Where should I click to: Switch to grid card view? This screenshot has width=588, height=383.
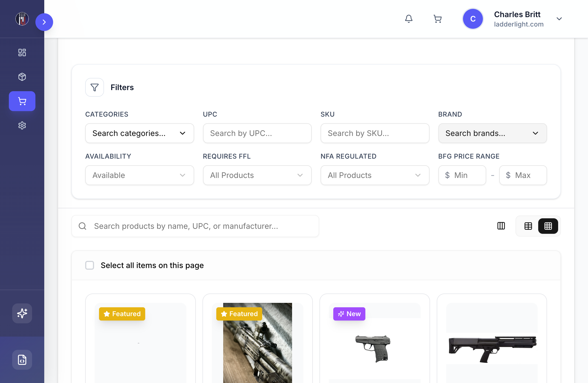548,226
